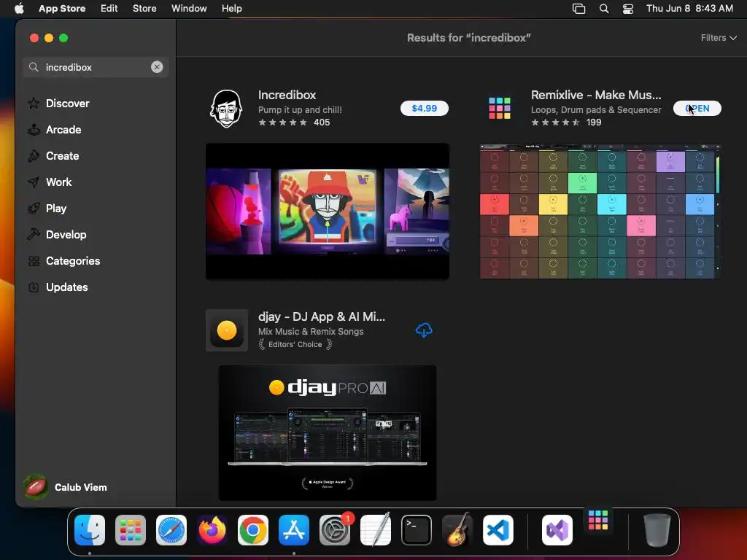Open the App Store menu

[x=62, y=9]
